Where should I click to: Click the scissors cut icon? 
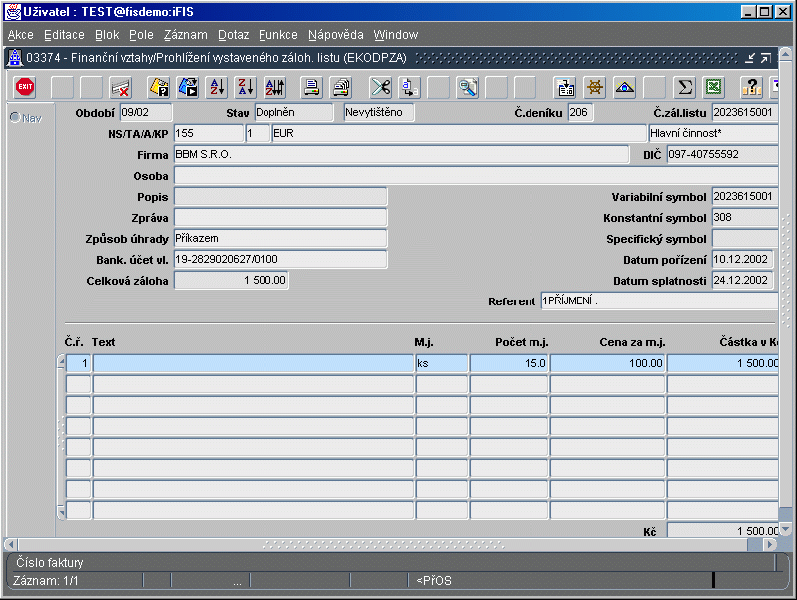click(x=380, y=87)
